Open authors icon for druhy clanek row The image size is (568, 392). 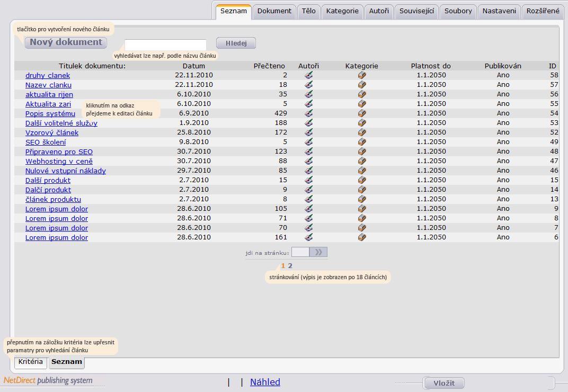(308, 75)
